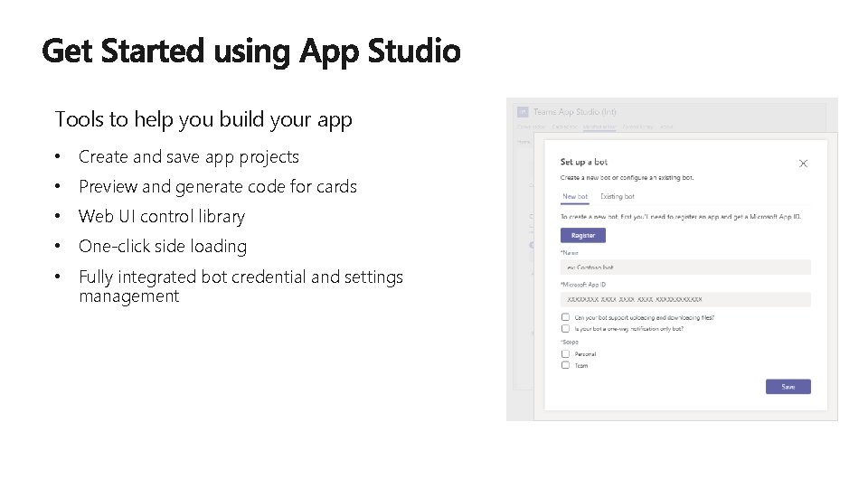Click the "Get Started using App Studio" title
This screenshot has width=868, height=488.
click(x=250, y=51)
